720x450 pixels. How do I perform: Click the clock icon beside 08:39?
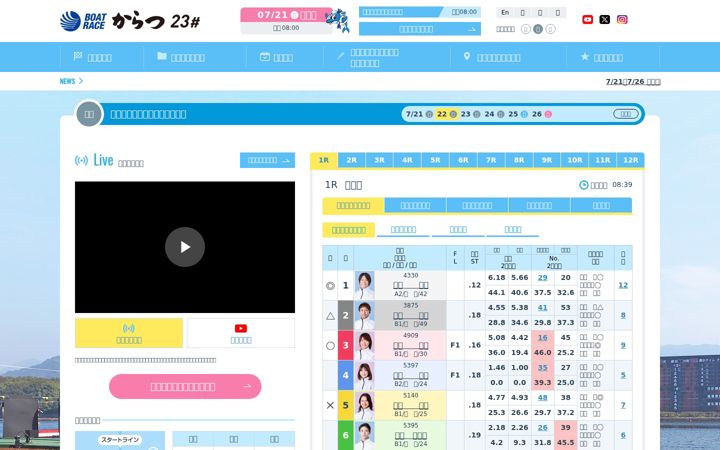(x=584, y=185)
